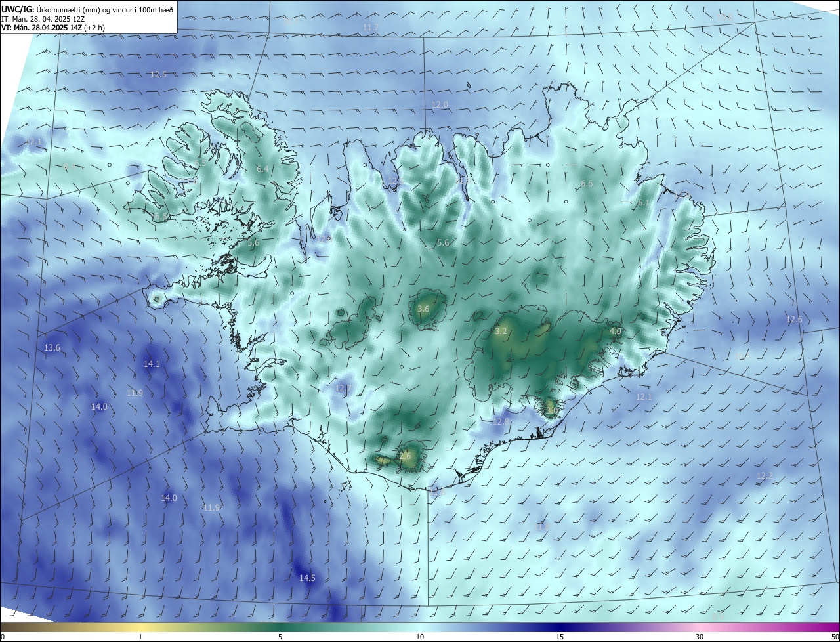
Task: Click the 13.6 value label over the sea
Action: click(52, 347)
